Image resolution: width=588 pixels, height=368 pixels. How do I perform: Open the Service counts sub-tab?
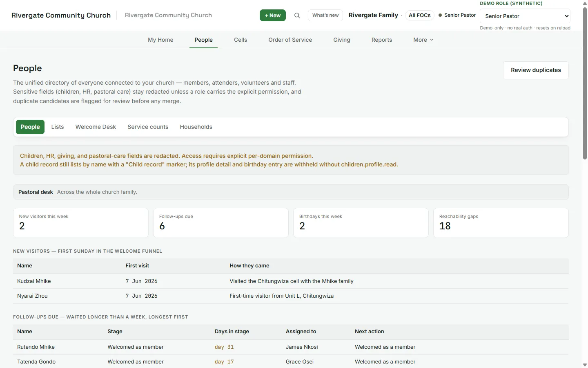148,127
